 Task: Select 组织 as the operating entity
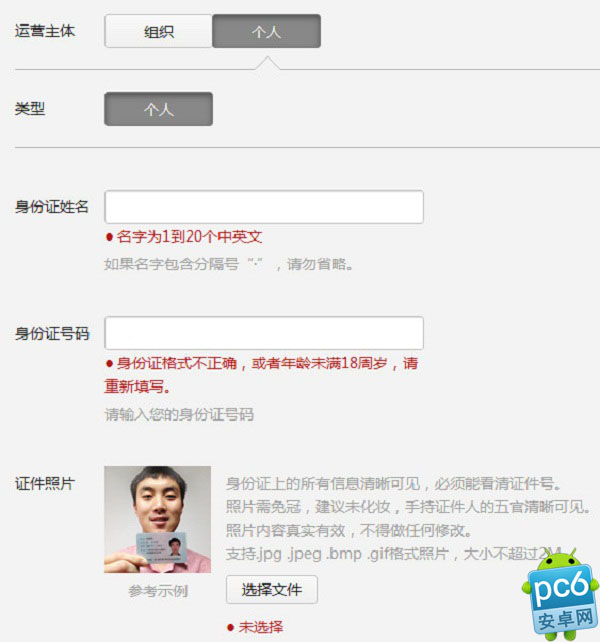(158, 31)
